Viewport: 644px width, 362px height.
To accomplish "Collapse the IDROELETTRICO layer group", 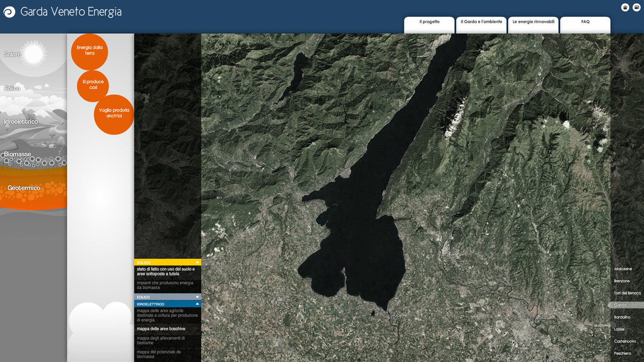I will point(197,304).
